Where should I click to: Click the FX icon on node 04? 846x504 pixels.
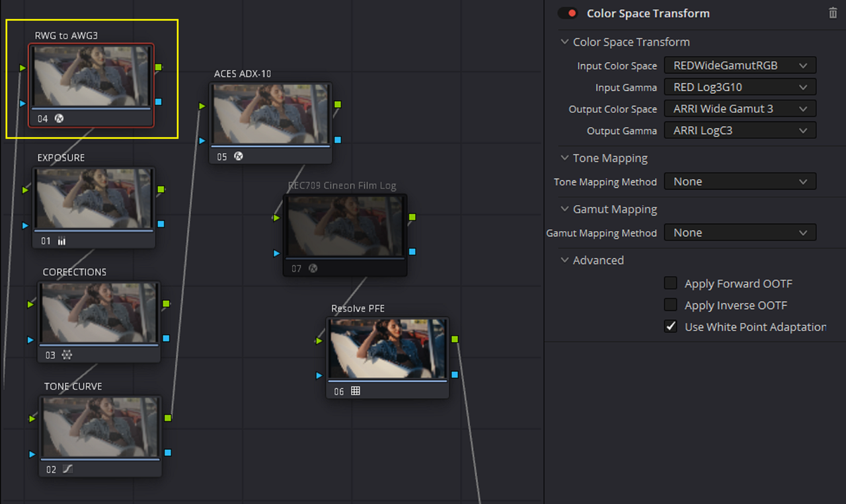(x=58, y=119)
